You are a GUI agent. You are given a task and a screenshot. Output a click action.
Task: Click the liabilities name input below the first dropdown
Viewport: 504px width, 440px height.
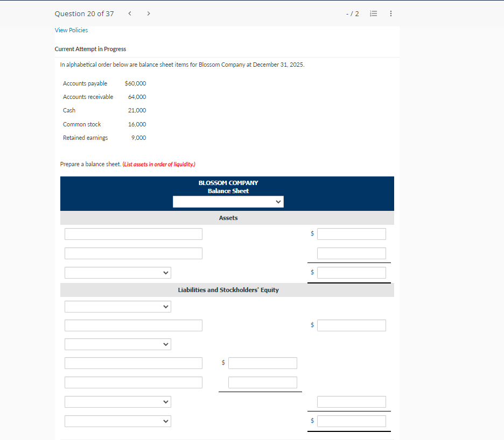[133, 325]
